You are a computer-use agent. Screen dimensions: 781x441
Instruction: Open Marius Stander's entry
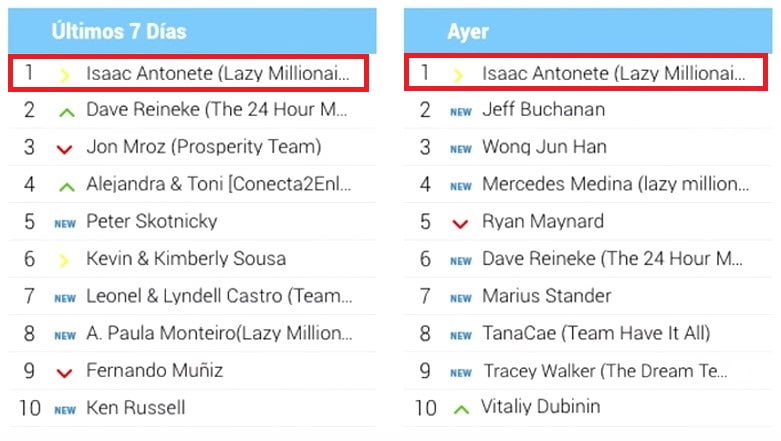(x=547, y=296)
